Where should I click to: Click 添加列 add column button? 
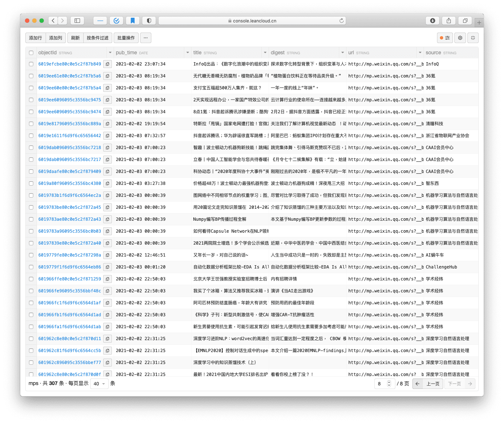(x=55, y=38)
